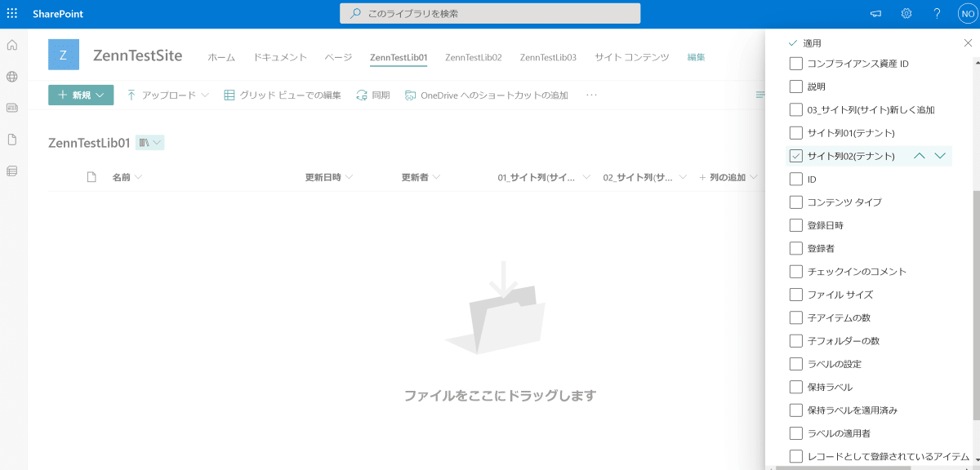Check ラベルの適用者 checkbox
The height and width of the screenshot is (470, 980).
pos(796,432)
